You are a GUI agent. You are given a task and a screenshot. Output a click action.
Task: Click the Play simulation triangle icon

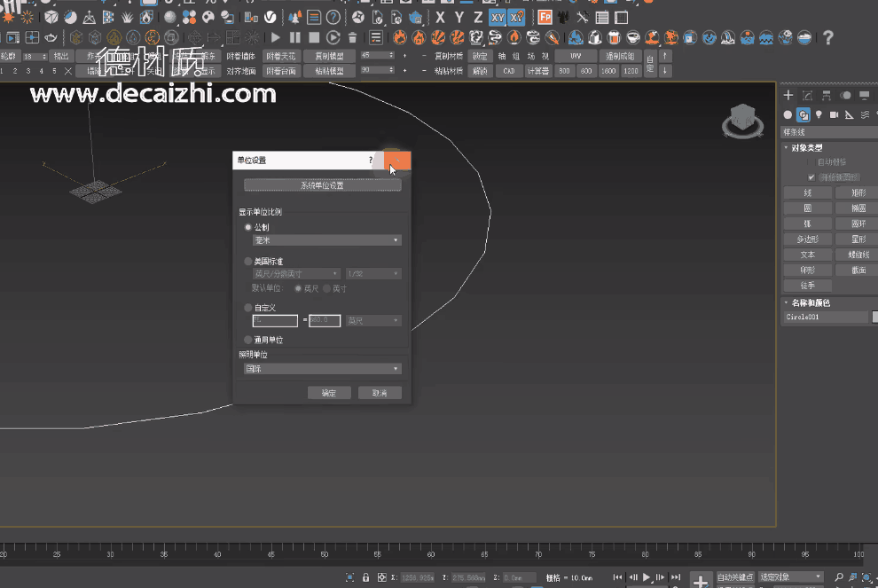pos(276,37)
